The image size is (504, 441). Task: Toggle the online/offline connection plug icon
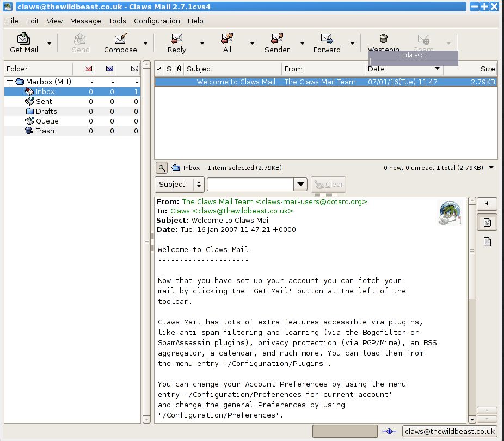(389, 431)
